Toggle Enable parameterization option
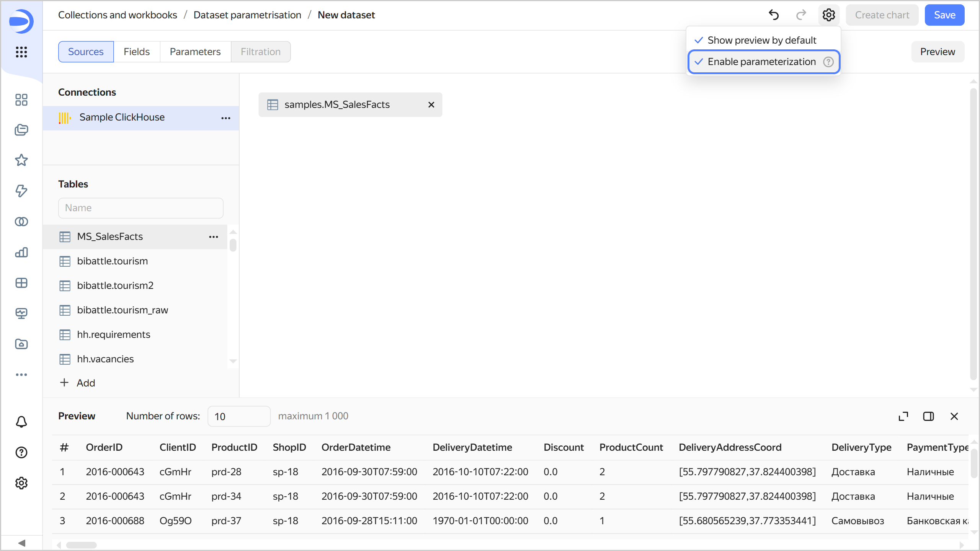This screenshot has height=551, width=980. [761, 62]
